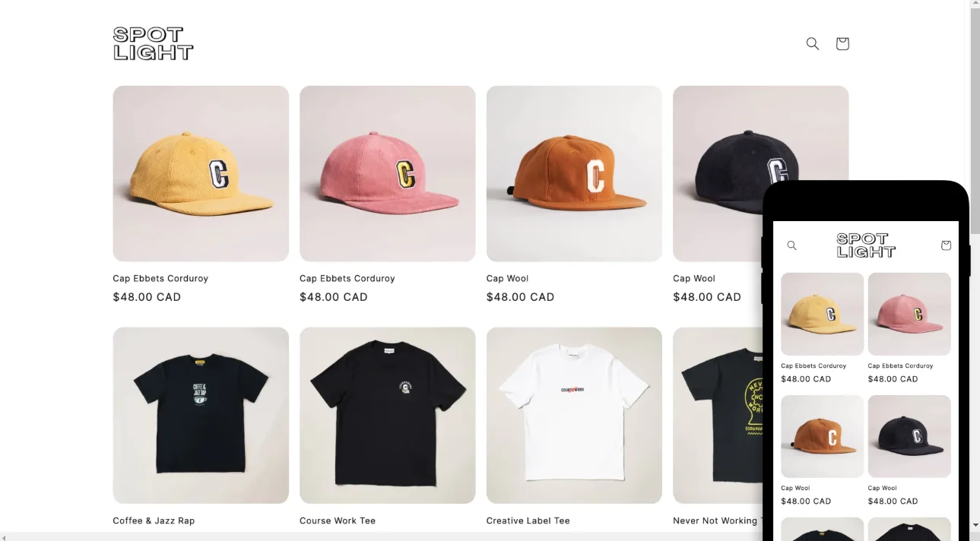Open search from the desktop header
The height and width of the screenshot is (541, 980).
tap(812, 44)
